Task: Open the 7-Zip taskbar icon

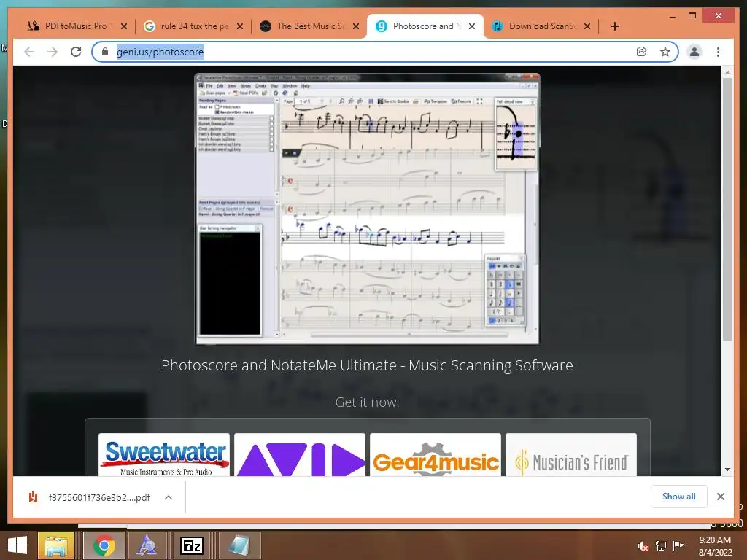Action: (x=192, y=545)
